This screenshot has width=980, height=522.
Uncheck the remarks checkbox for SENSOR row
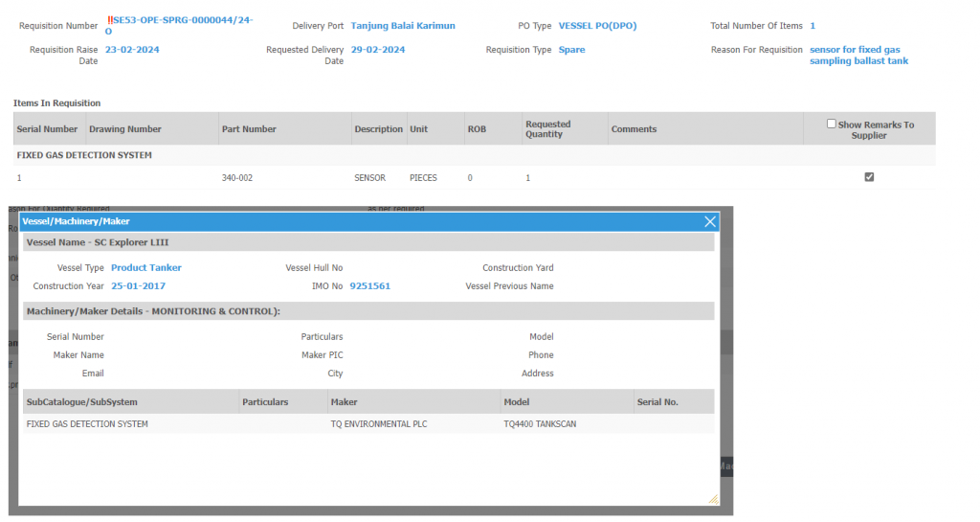(869, 177)
